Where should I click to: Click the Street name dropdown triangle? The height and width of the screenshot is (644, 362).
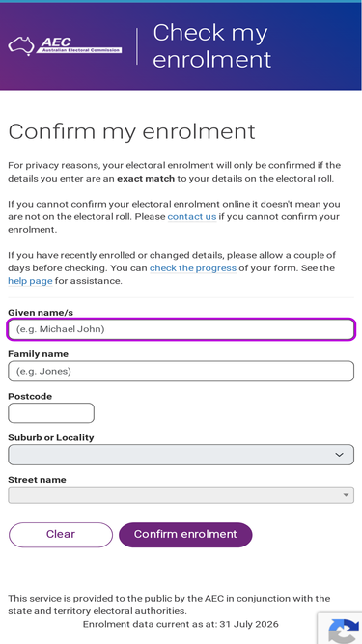(346, 495)
